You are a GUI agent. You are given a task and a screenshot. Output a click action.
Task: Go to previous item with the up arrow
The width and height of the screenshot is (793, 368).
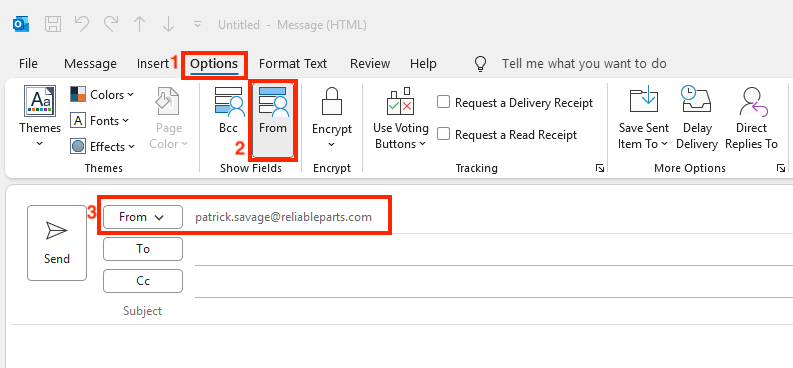point(140,24)
